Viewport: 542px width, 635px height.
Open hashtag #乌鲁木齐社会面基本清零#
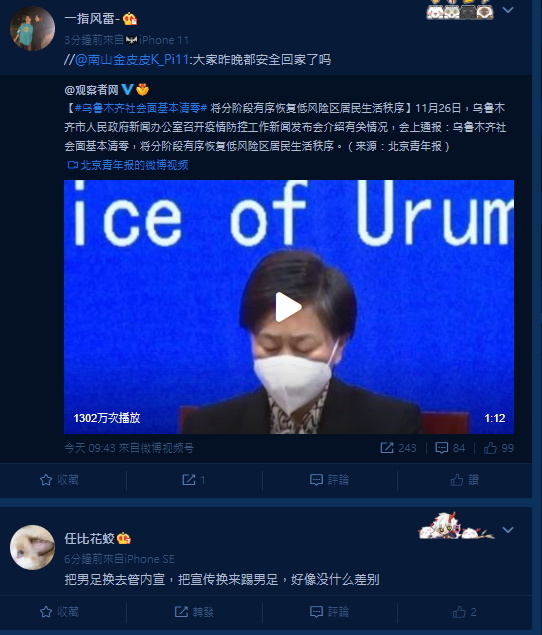pyautogui.click(x=141, y=108)
